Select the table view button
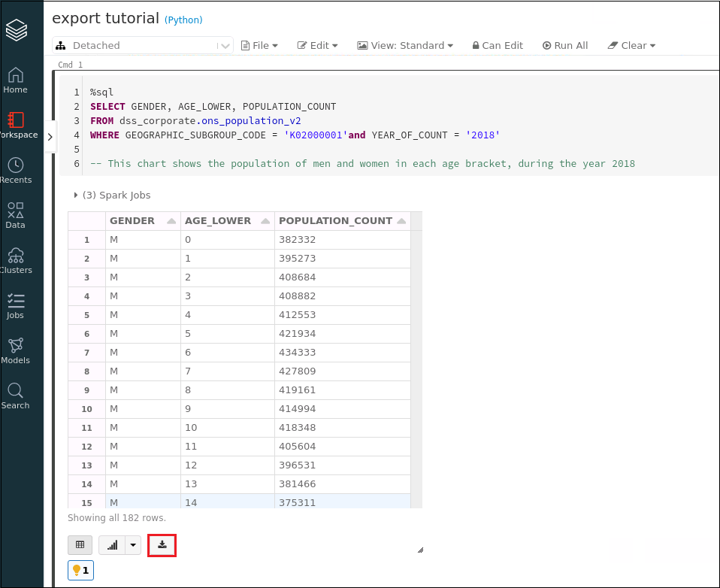Screen dimensions: 720x588 tap(80, 545)
